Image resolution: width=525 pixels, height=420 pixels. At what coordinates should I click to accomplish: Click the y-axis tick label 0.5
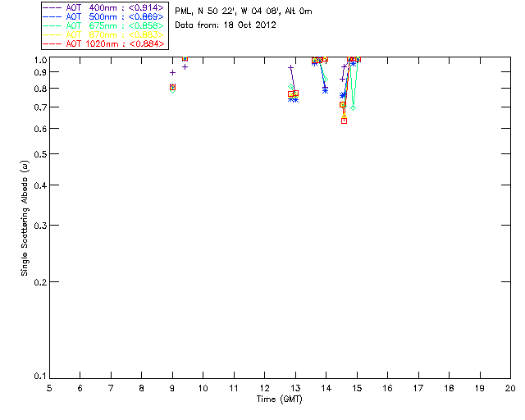coord(40,154)
